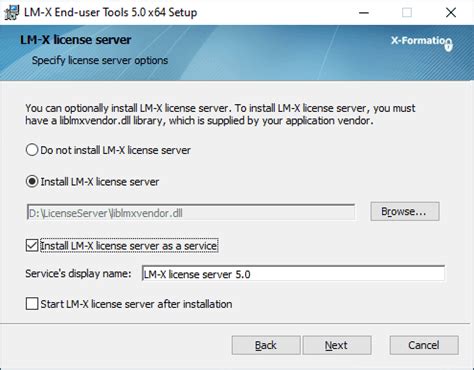Click the liblmxvendor.dll path field
This screenshot has width=474, height=370.
[x=191, y=213]
